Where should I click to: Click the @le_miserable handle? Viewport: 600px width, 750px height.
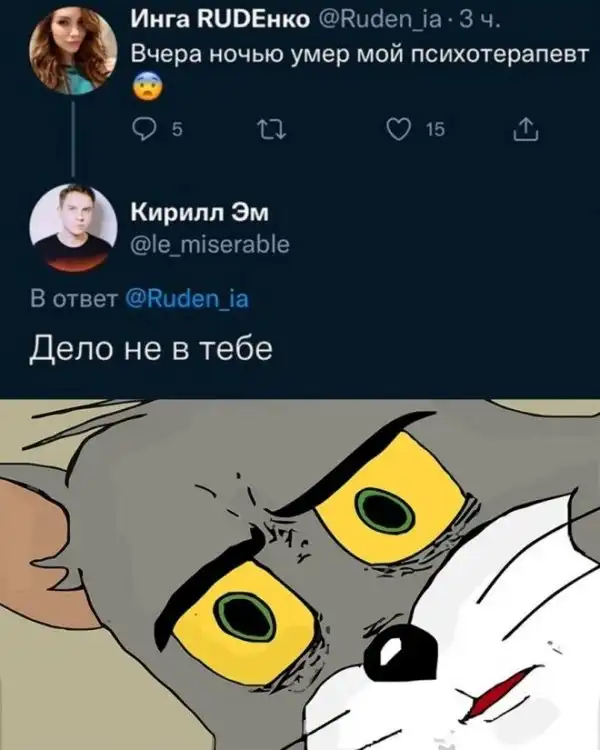(211, 245)
